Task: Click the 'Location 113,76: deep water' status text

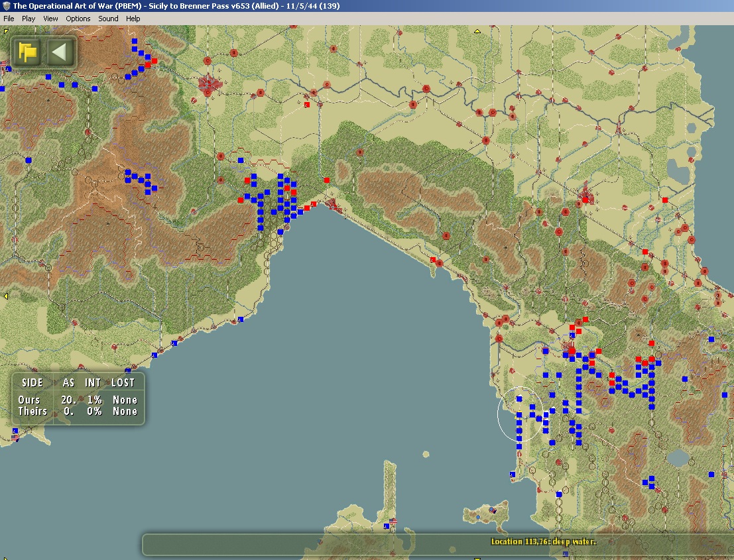Action: (x=543, y=541)
